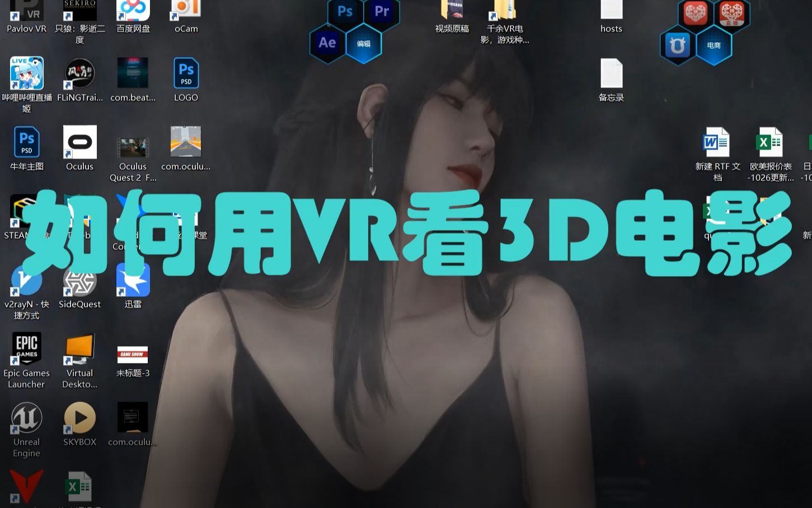Open the Pavlov VR shortcut
Image resolution: width=812 pixels, height=508 pixels.
26,11
